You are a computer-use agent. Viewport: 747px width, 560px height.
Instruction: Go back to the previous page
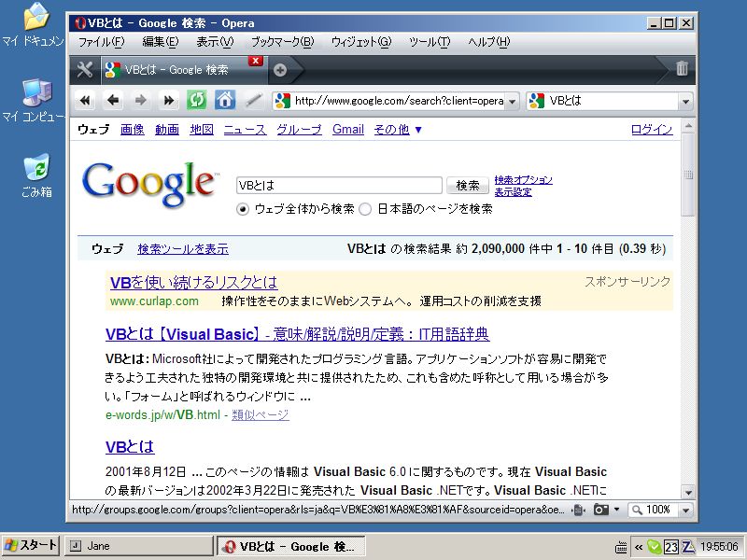coord(113,101)
